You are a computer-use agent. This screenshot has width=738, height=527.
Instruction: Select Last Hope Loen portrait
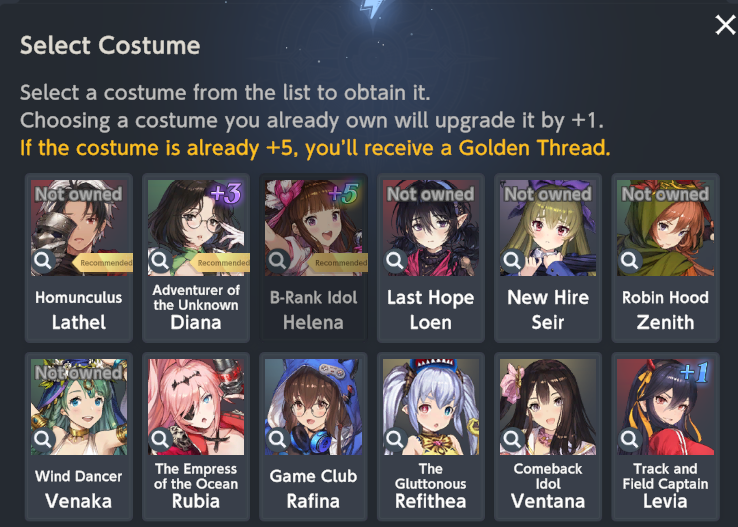coord(431,228)
